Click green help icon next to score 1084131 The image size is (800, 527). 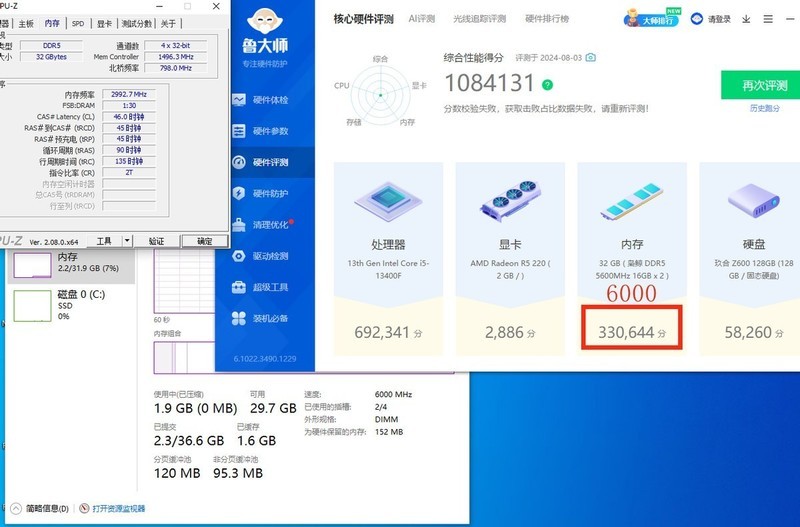(x=547, y=85)
